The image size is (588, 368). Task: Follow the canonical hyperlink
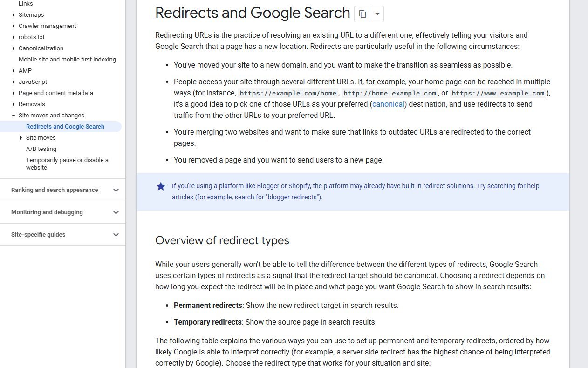coord(388,104)
